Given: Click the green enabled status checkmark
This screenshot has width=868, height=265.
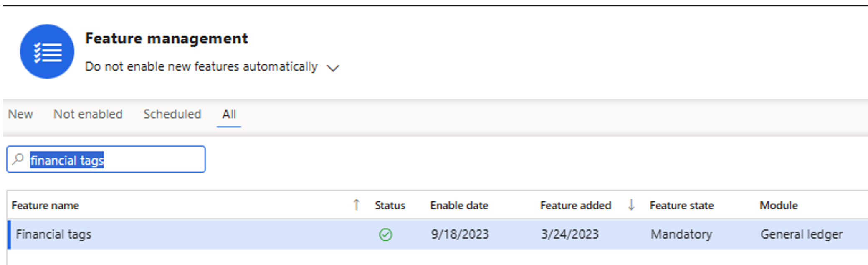Looking at the screenshot, I should pos(385,234).
